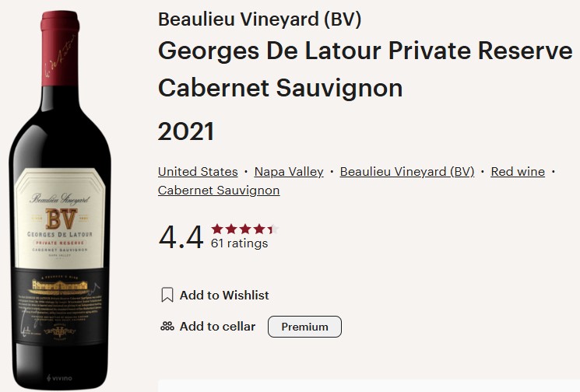580x392 pixels.
Task: Click the Add to cellar text
Action: pyautogui.click(x=217, y=327)
